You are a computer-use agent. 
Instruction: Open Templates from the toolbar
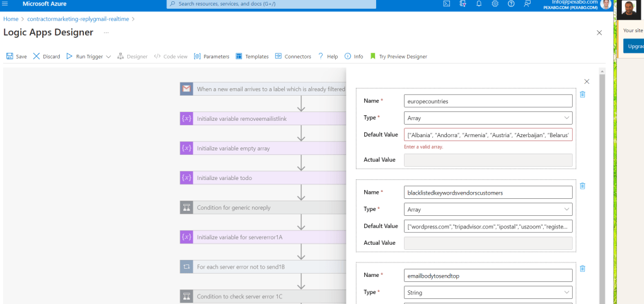(252, 57)
